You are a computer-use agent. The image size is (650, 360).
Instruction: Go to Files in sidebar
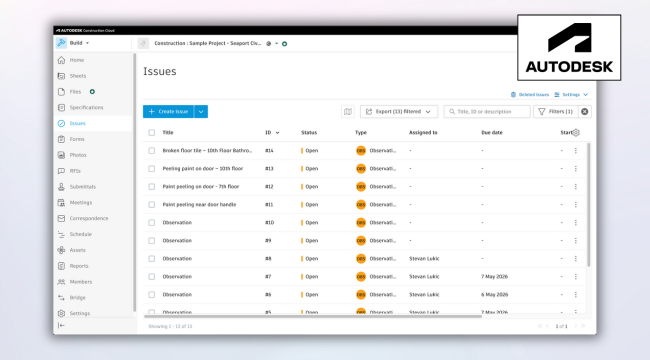click(x=75, y=92)
